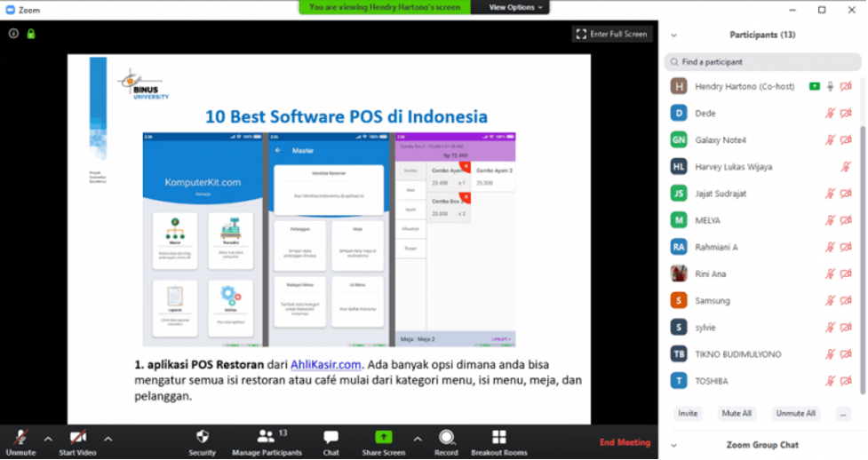868x460 pixels.
Task: Click Enter Full Screen
Action: pyautogui.click(x=612, y=35)
